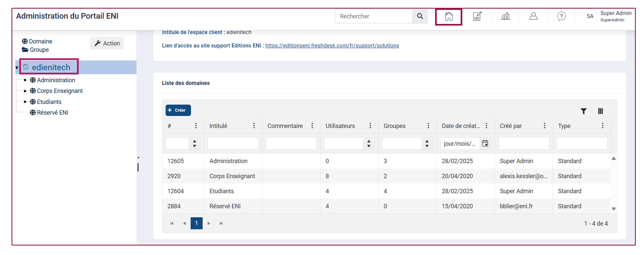
Task: Open the home page icon
Action: [x=449, y=17]
